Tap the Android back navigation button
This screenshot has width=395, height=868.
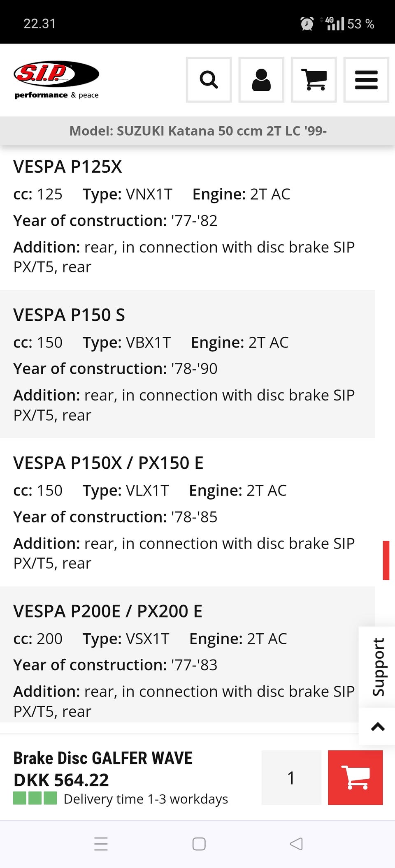[296, 844]
